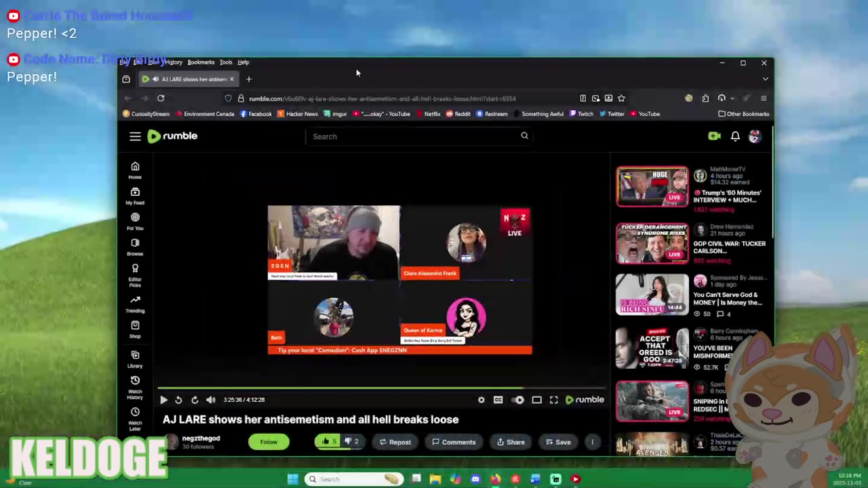Open My Feed in the sidebar
The width and height of the screenshot is (868, 488).
pos(135,196)
